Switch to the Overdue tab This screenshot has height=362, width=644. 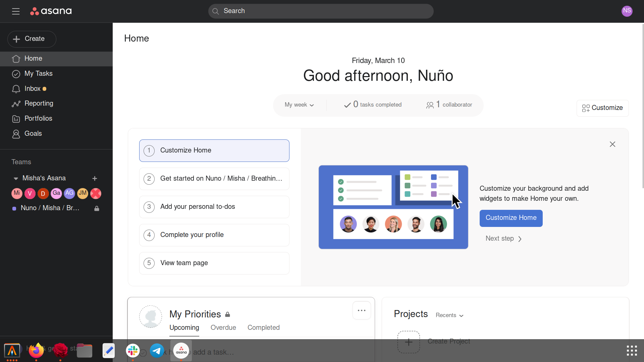(x=223, y=327)
